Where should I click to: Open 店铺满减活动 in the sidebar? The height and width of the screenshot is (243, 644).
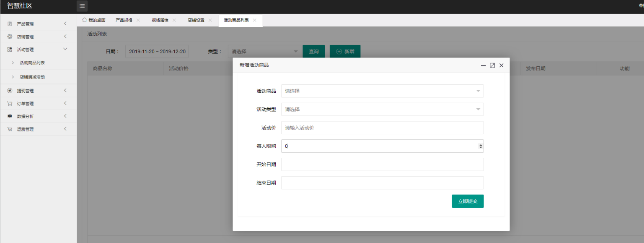tap(32, 77)
